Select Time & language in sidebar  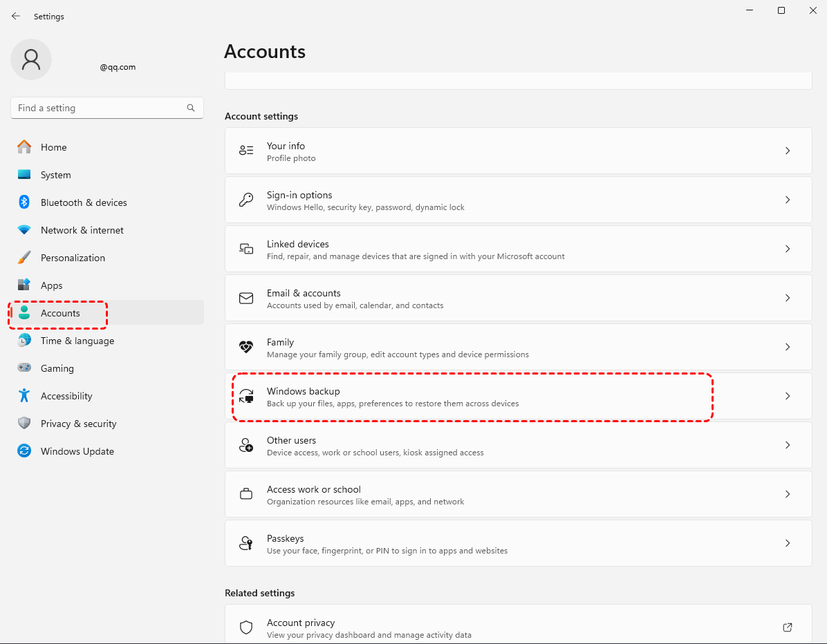[x=107, y=341]
